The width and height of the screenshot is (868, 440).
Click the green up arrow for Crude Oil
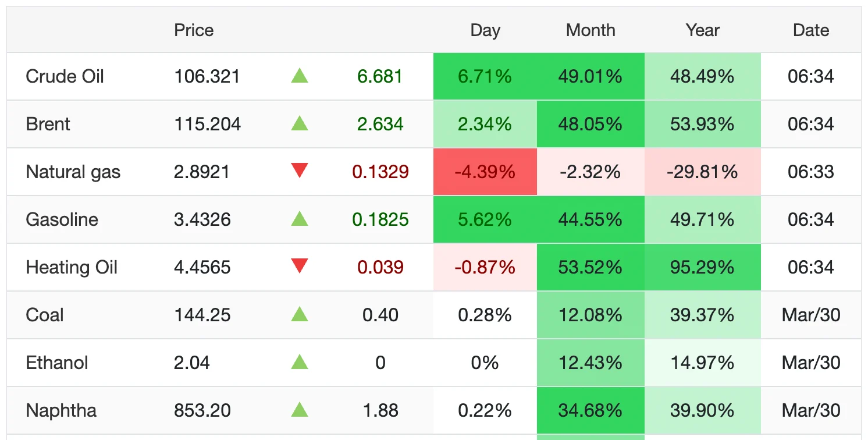tap(300, 76)
